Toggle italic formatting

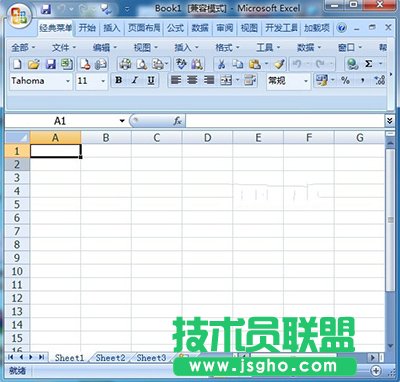tap(135, 80)
